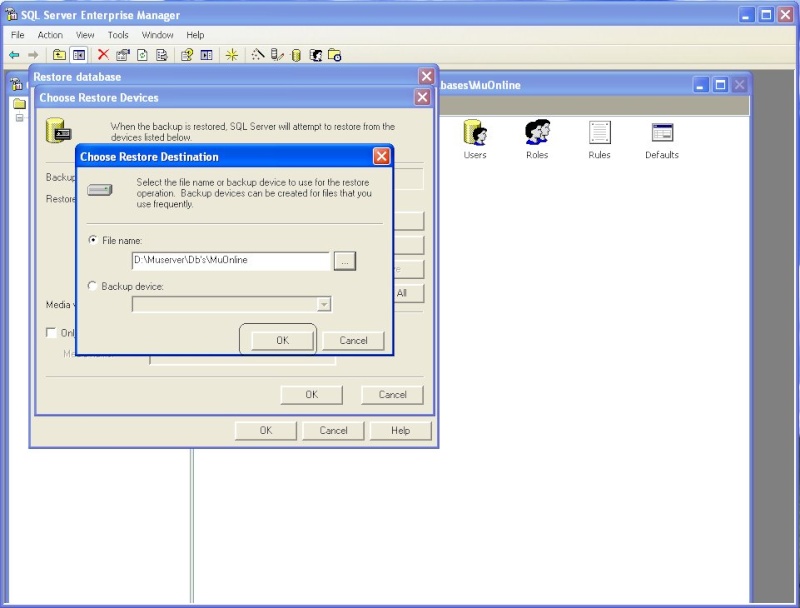This screenshot has width=800, height=608.
Task: Click the 'bases\MuOnline' window title text
Action: [480, 85]
